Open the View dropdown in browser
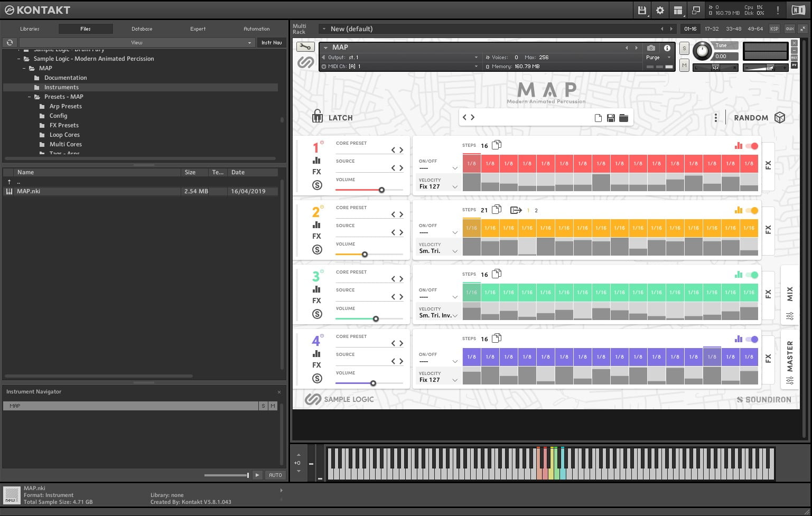 click(x=137, y=42)
